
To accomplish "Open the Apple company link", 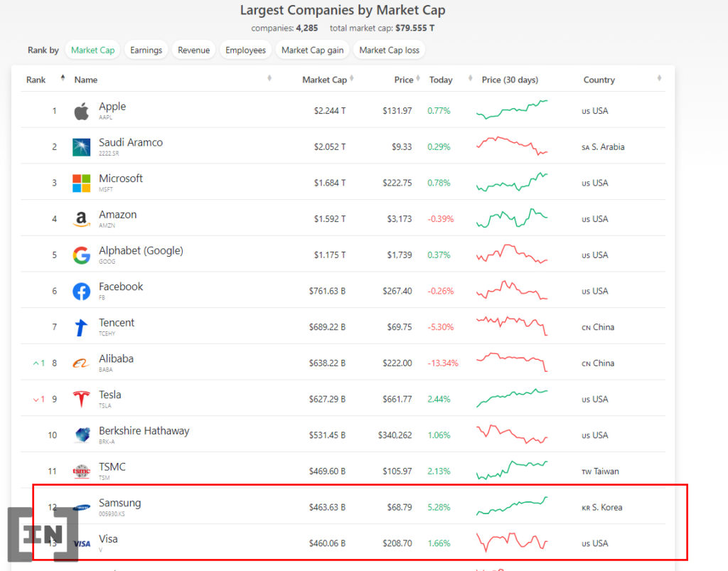I will [112, 107].
